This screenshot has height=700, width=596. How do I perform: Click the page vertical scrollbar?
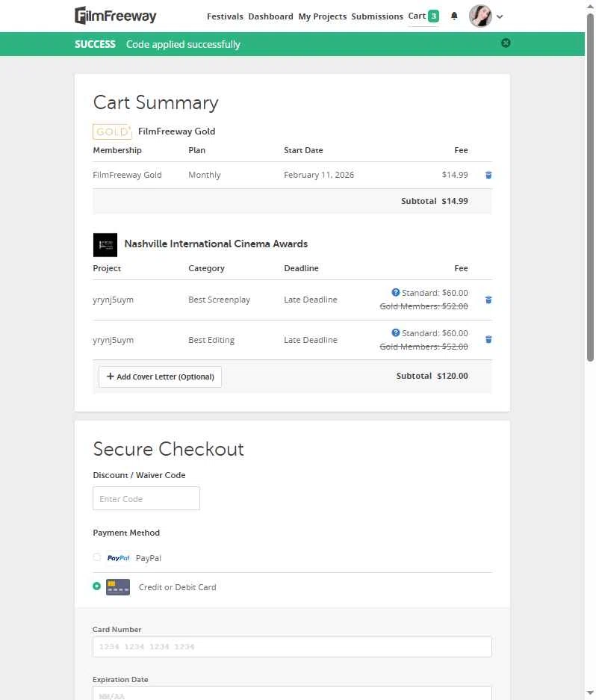click(x=590, y=188)
